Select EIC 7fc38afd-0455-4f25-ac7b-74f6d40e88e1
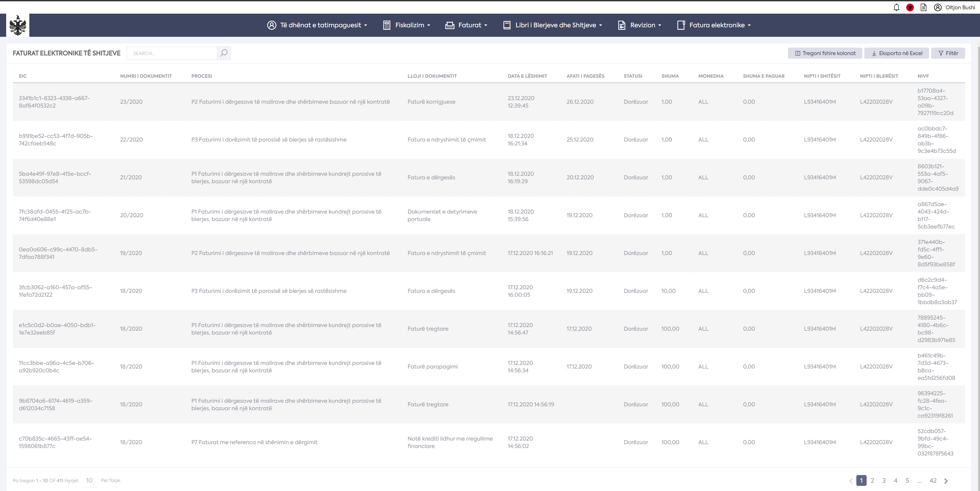 point(55,215)
